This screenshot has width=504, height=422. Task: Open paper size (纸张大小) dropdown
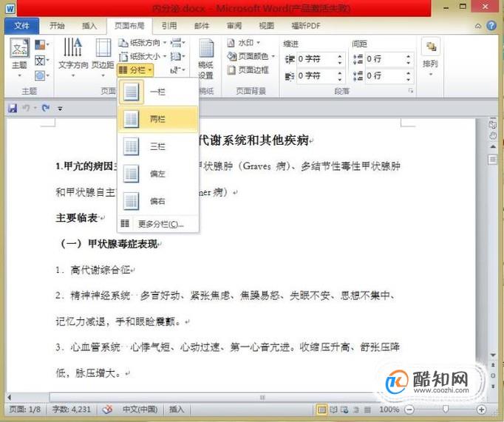pyautogui.click(x=143, y=57)
